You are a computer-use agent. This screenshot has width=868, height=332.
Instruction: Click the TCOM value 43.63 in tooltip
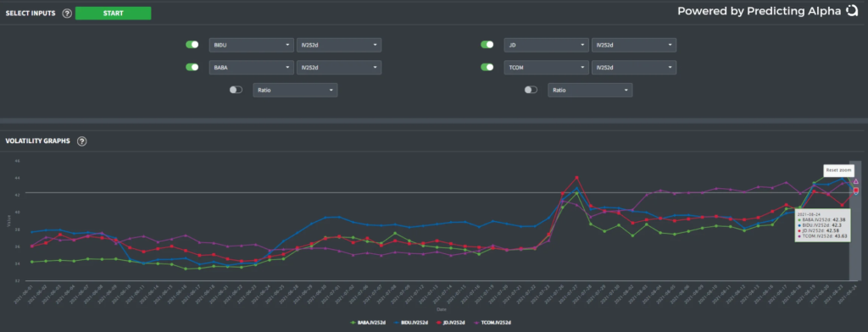tap(841, 236)
